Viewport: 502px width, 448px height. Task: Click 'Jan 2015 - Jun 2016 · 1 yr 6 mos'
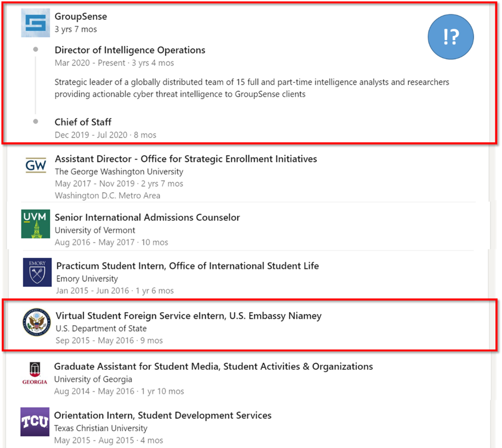tap(115, 290)
